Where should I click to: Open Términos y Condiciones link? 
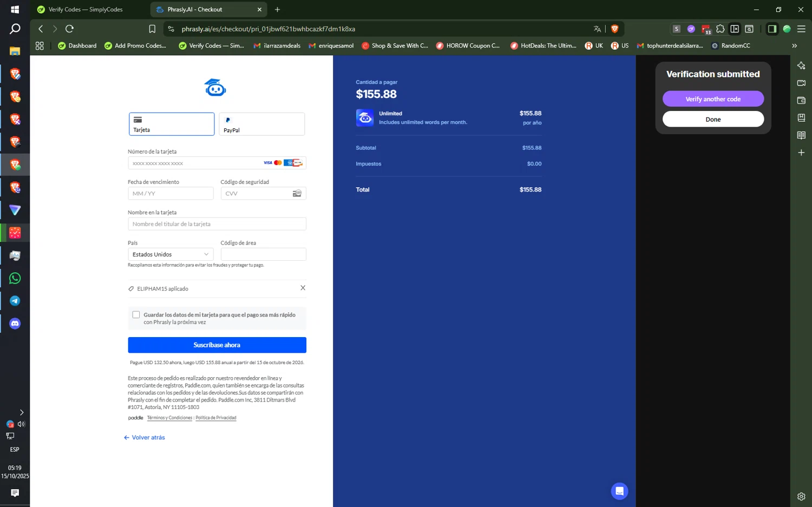[x=169, y=418]
